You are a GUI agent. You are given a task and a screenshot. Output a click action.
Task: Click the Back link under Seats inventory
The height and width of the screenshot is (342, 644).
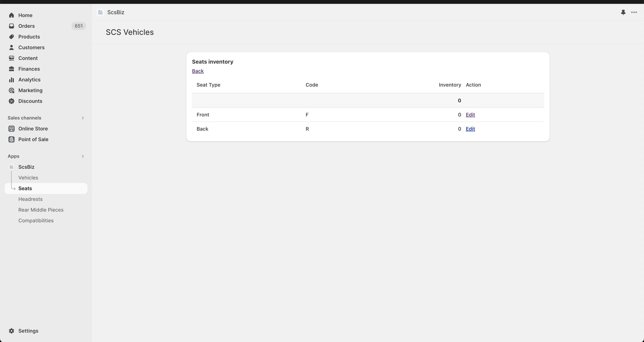tap(198, 71)
